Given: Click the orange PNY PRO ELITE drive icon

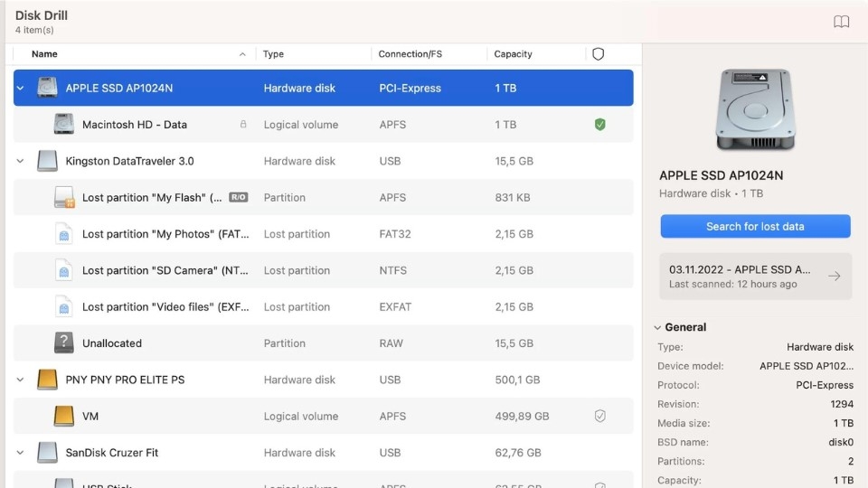Looking at the screenshot, I should [x=47, y=380].
